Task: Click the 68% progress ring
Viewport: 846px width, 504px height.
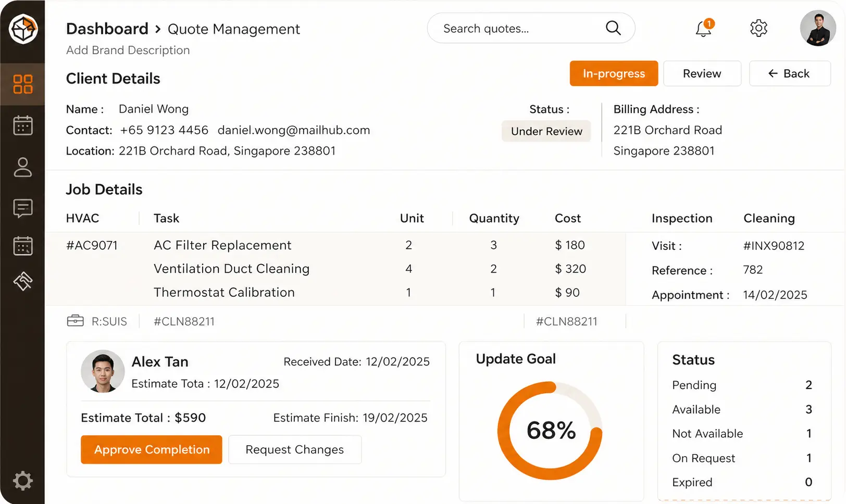Action: click(x=551, y=431)
